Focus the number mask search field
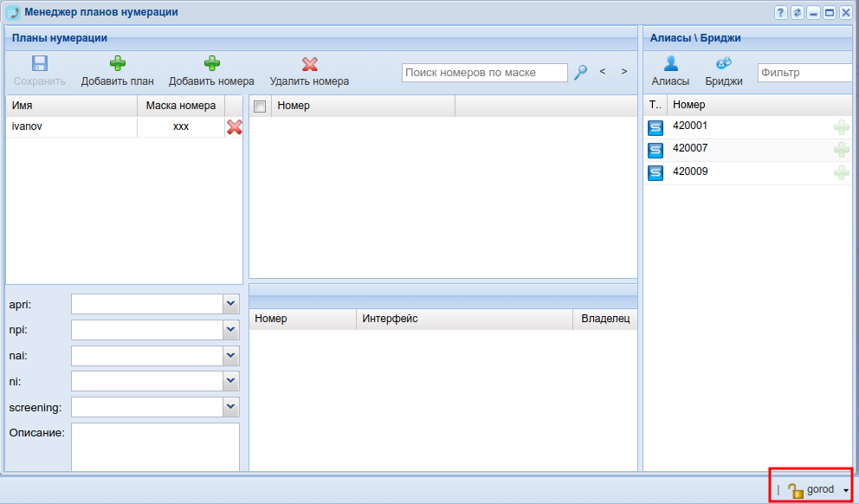The width and height of the screenshot is (859, 504). (485, 73)
